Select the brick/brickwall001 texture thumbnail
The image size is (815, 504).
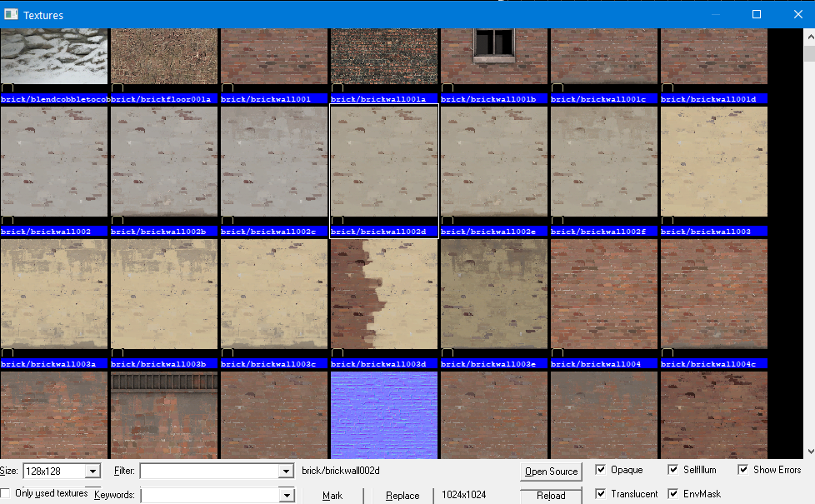tap(274, 56)
